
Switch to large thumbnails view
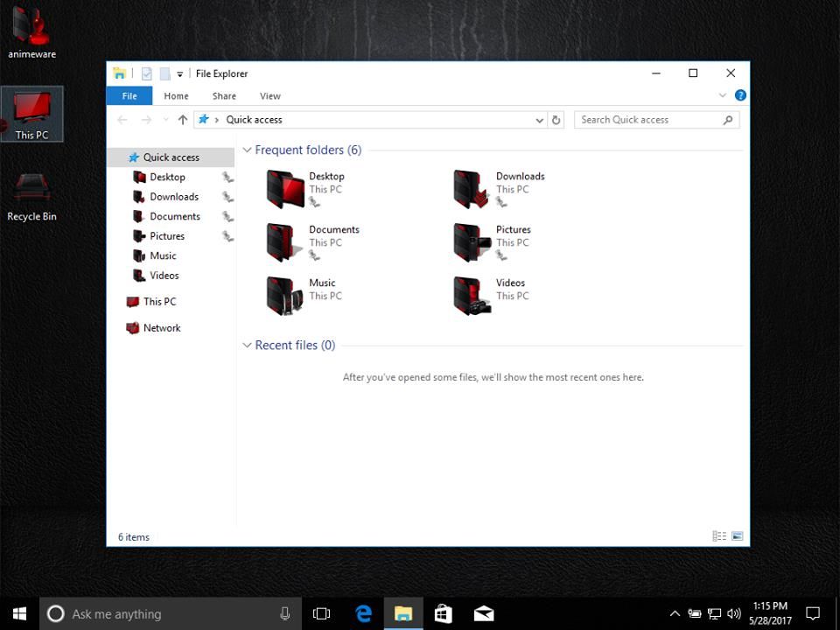click(x=737, y=536)
